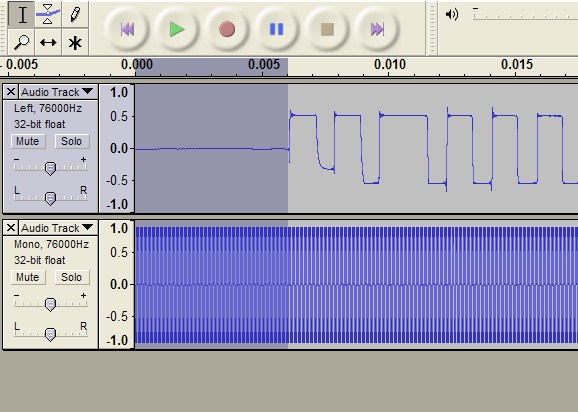Click the Stop button
Screen dimensions: 578x412
327,29
